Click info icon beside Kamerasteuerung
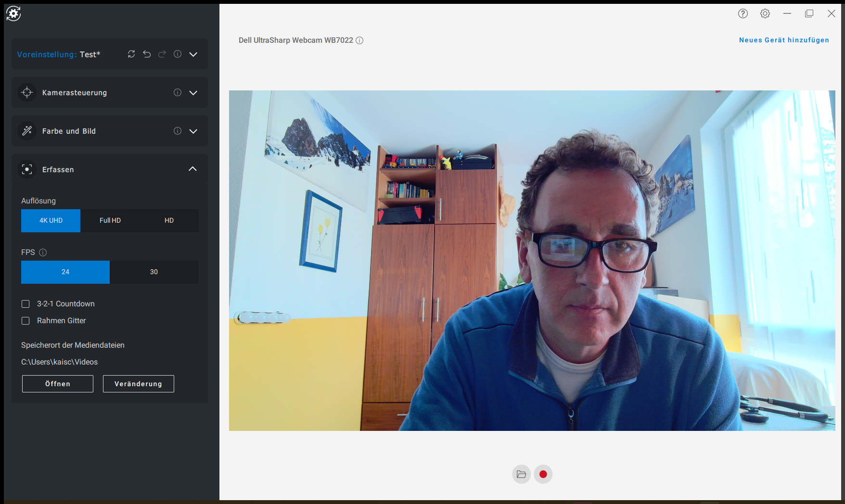Image resolution: width=845 pixels, height=504 pixels. [178, 92]
